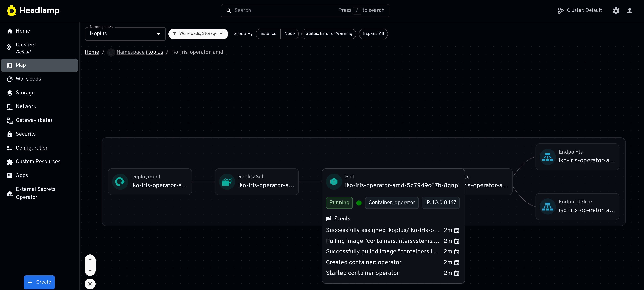The height and width of the screenshot is (290, 644).
Task: Open the Namespaces ikoplus dropdown
Action: click(x=125, y=34)
